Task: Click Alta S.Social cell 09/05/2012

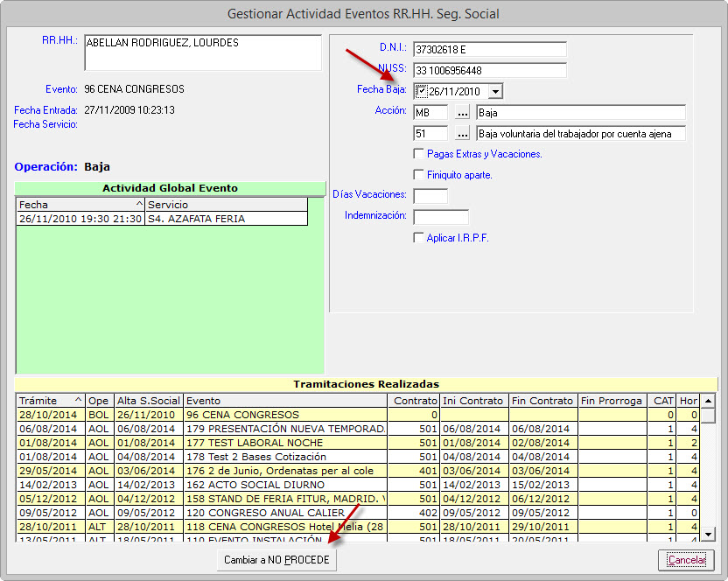Action: point(148,513)
